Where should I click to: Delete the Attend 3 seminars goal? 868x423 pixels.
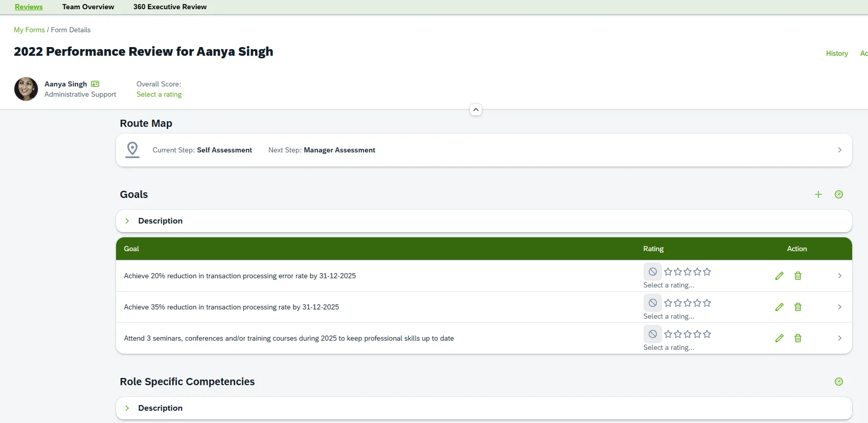[798, 338]
